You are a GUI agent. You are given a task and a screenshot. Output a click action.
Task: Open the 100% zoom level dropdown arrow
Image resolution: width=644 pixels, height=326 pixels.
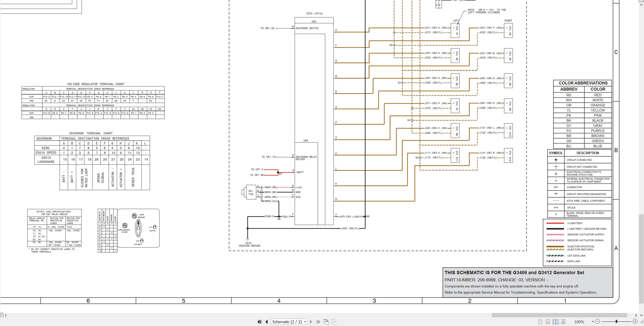coord(592,322)
